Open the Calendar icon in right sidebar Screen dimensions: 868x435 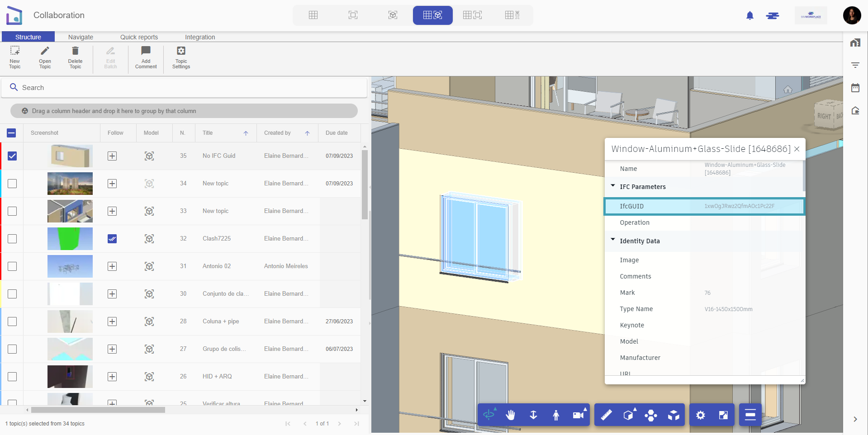pos(855,88)
